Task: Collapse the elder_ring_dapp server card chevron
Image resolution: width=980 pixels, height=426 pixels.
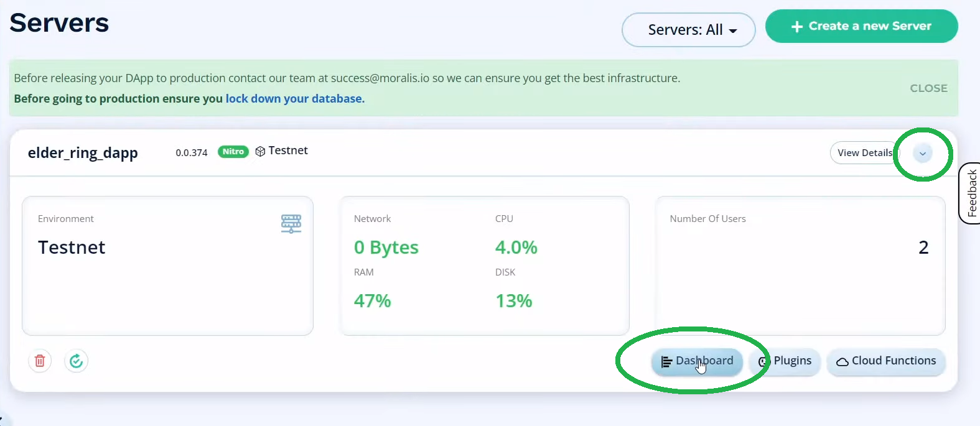Action: (x=923, y=153)
